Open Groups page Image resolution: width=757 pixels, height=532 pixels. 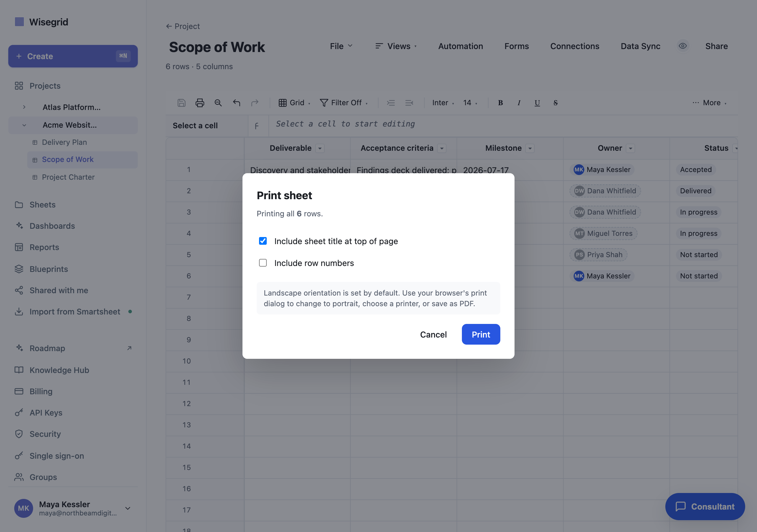73,477
